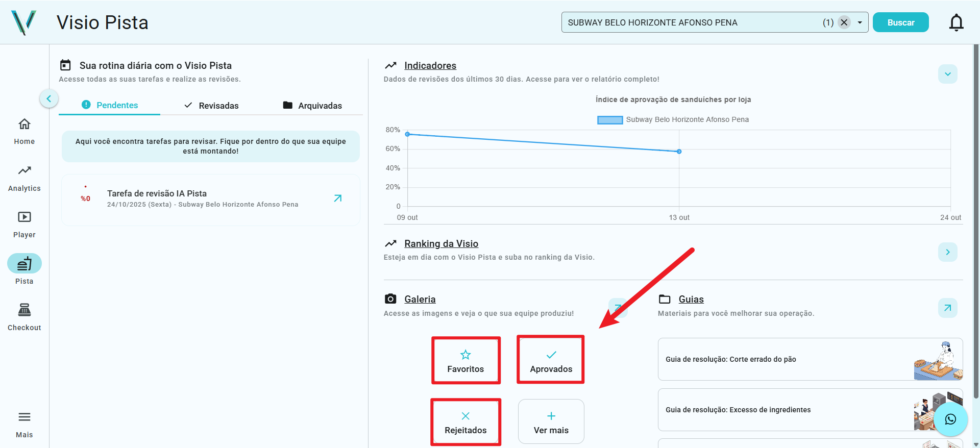Open the store selector dropdown arrow
The image size is (980, 448).
click(x=860, y=22)
